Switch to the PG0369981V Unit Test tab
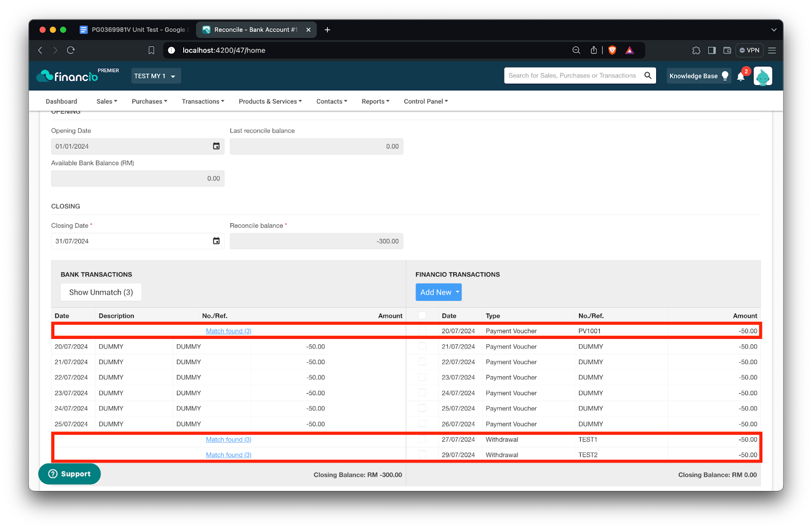Viewport: 812px width, 529px height. [x=134, y=29]
